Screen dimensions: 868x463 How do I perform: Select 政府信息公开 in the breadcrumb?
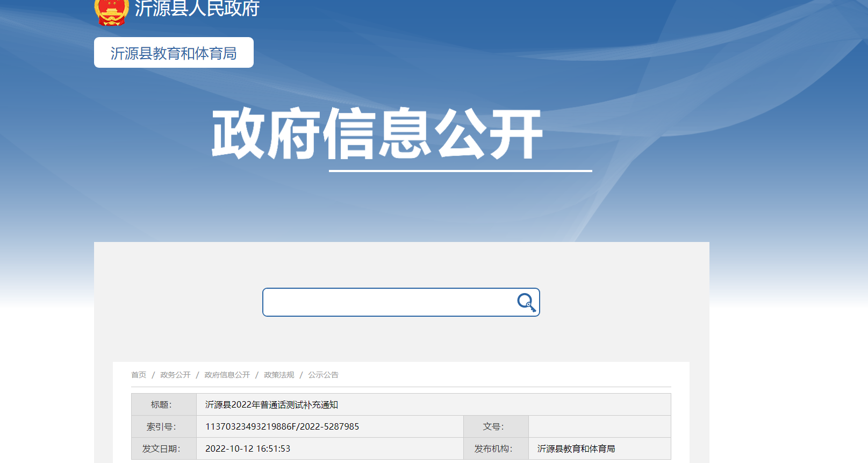click(227, 375)
